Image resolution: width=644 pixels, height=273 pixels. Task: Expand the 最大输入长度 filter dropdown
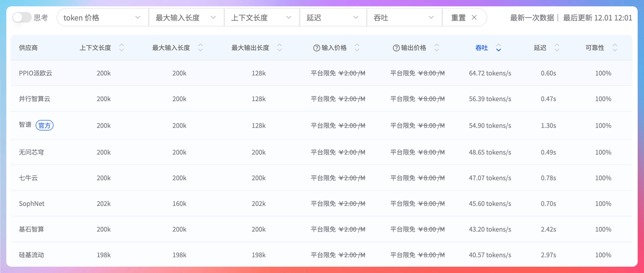186,18
